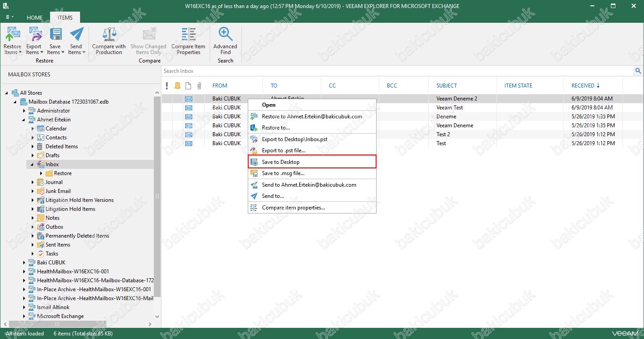Click the importance (!) column header icon
The height and width of the screenshot is (339, 644).
click(167, 86)
